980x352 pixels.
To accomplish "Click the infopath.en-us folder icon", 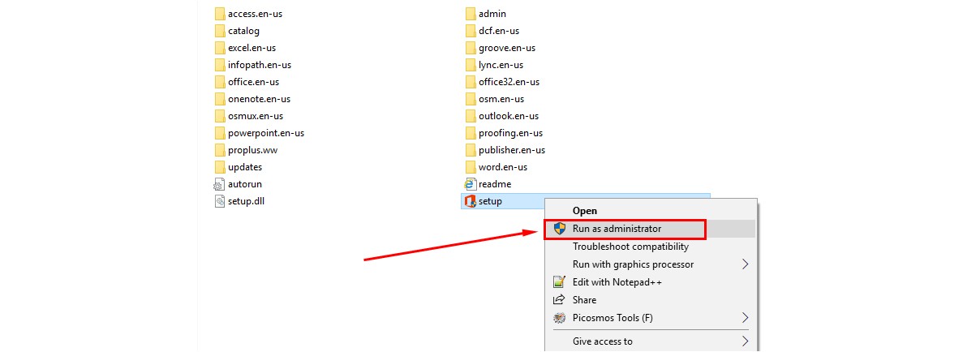I will 219,65.
